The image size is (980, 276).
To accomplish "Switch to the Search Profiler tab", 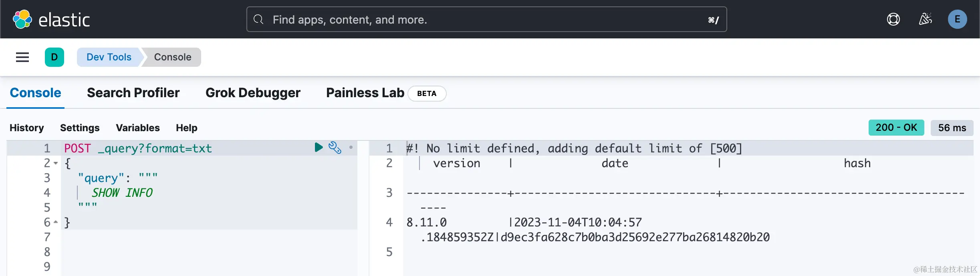I will point(133,93).
